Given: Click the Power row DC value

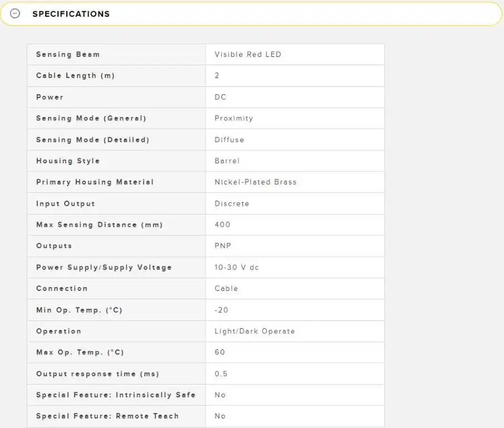Looking at the screenshot, I should point(221,97).
